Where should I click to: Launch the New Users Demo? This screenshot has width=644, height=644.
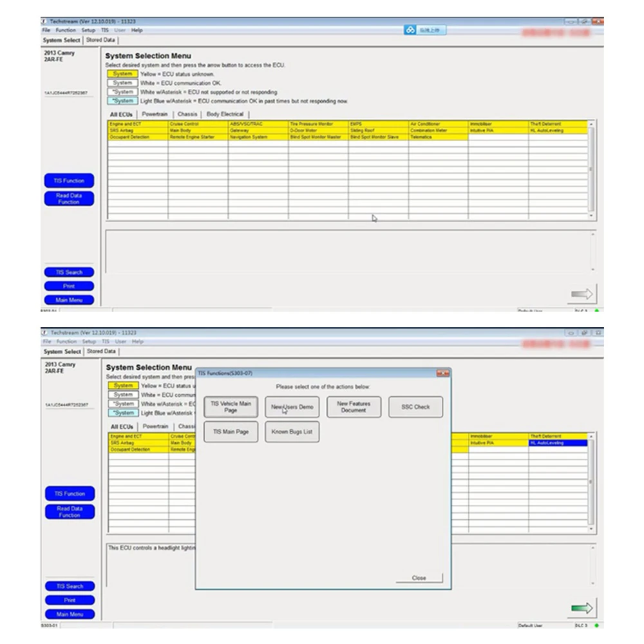click(x=292, y=407)
